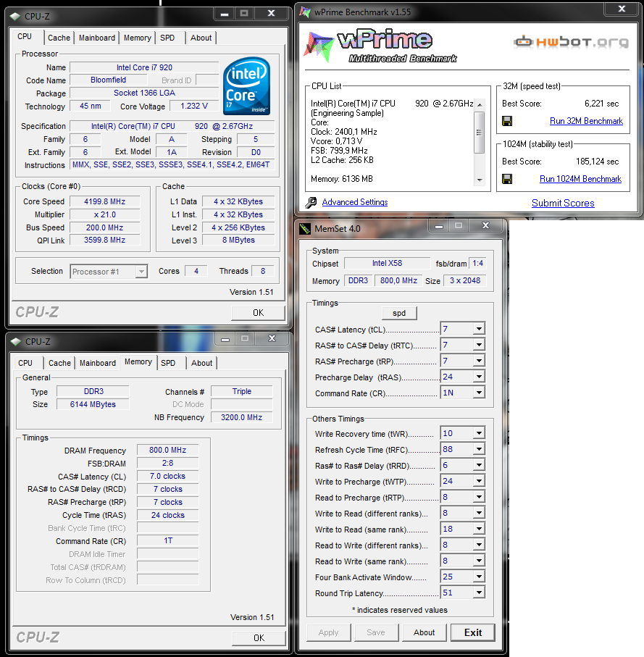Open Advanced Settings link in wPrime

coord(355,202)
